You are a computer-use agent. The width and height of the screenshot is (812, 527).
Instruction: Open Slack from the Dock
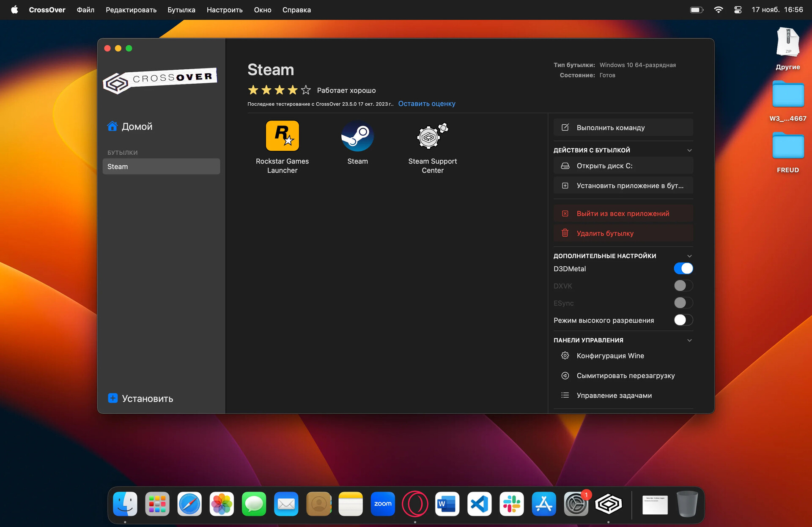(512, 504)
